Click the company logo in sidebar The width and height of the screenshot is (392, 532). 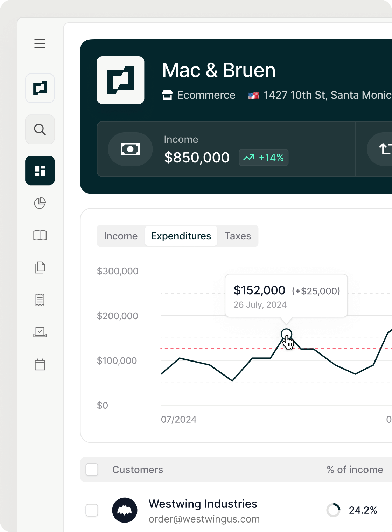40,88
